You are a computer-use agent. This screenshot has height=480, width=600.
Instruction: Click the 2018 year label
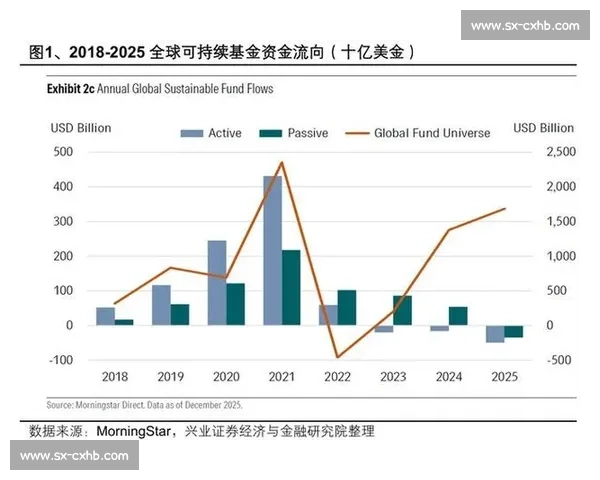tap(115, 377)
